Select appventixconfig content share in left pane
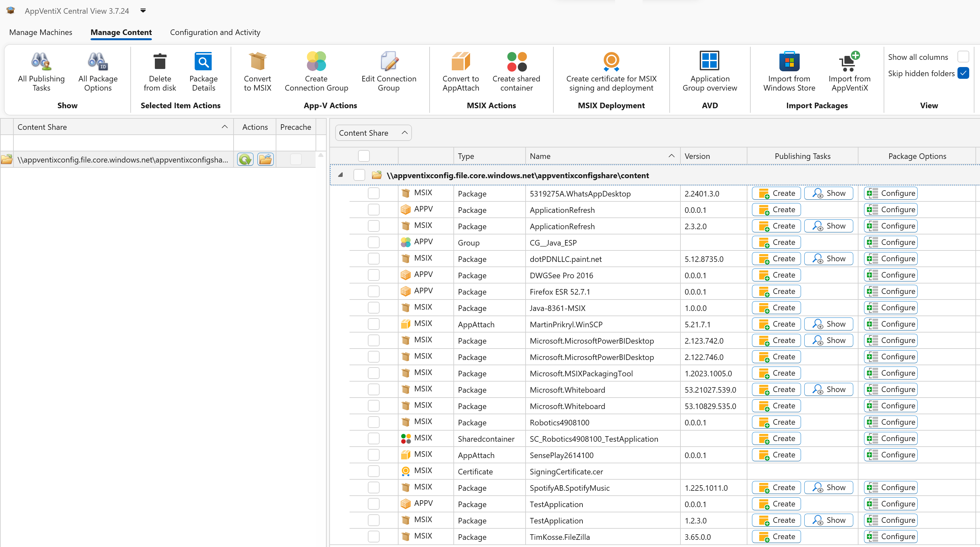The width and height of the screenshot is (980, 547). pos(122,160)
